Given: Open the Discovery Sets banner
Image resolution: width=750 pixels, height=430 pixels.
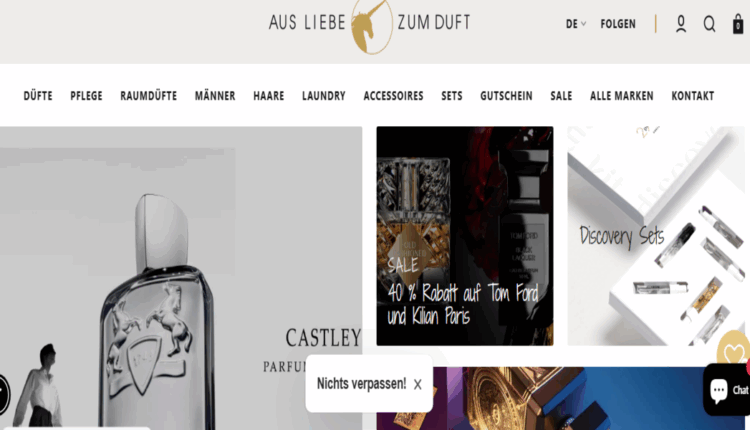Looking at the screenshot, I should [656, 236].
